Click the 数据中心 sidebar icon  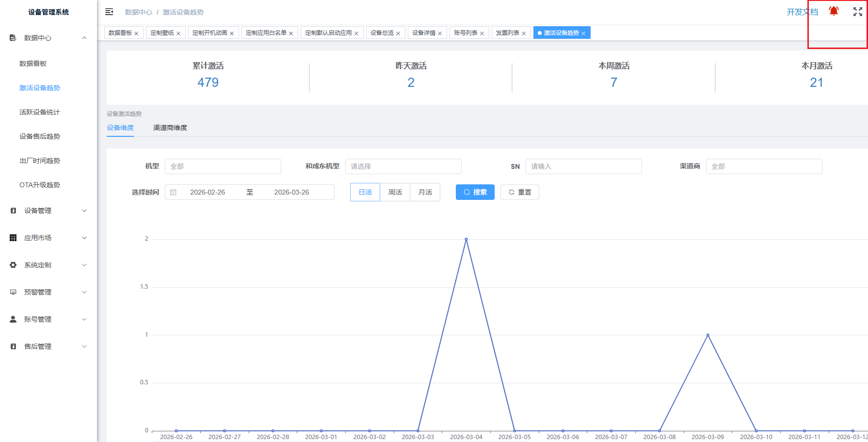[13, 38]
